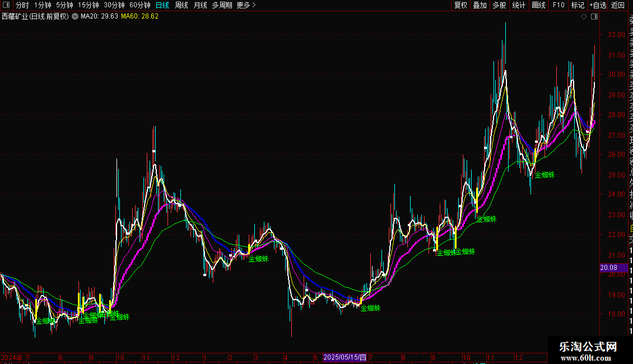The image size is (633, 364).
Task: Select the 60分钟 period tab
Action: pos(140,5)
